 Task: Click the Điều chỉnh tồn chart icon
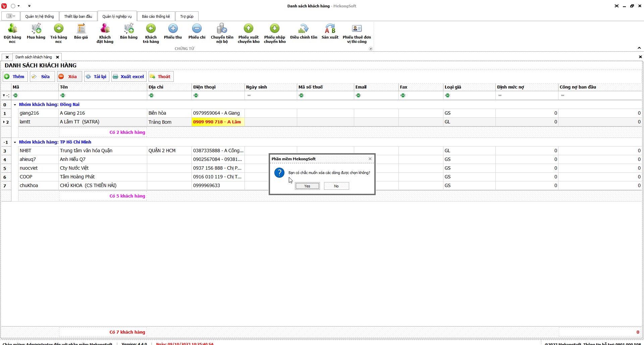(304, 29)
